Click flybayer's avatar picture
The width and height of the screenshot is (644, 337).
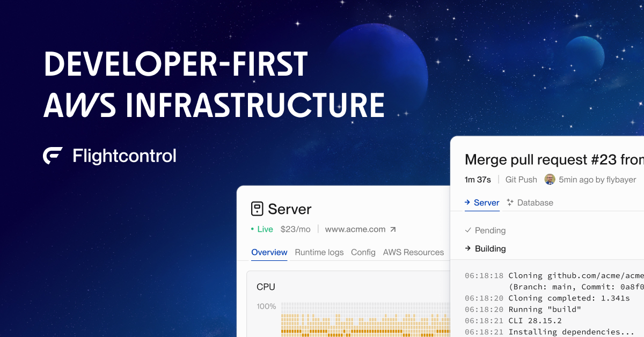[550, 179]
